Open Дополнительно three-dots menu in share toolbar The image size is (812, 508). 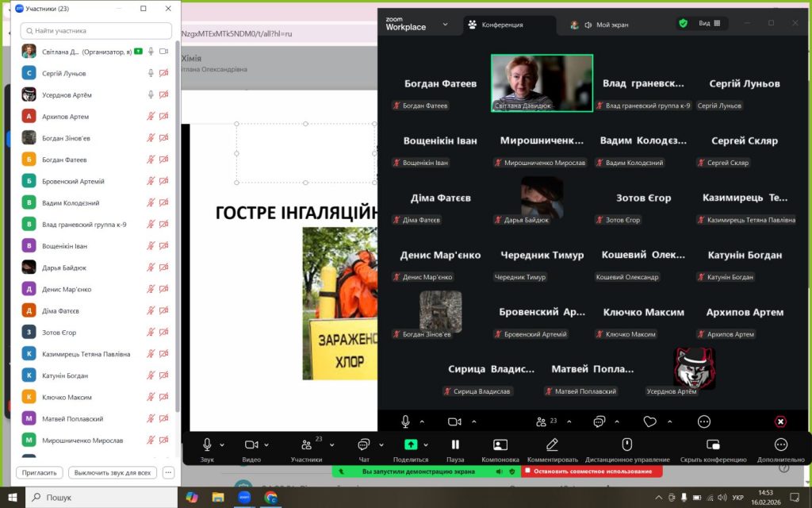pyautogui.click(x=780, y=445)
